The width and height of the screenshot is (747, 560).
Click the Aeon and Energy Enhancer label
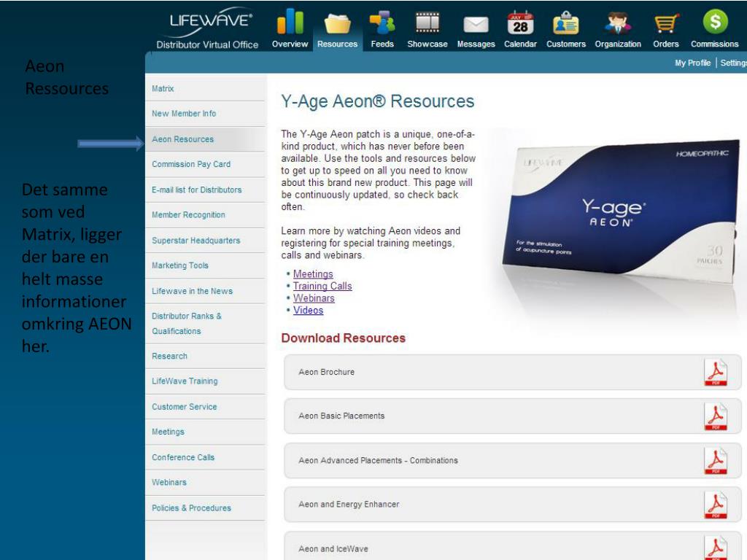349,505
